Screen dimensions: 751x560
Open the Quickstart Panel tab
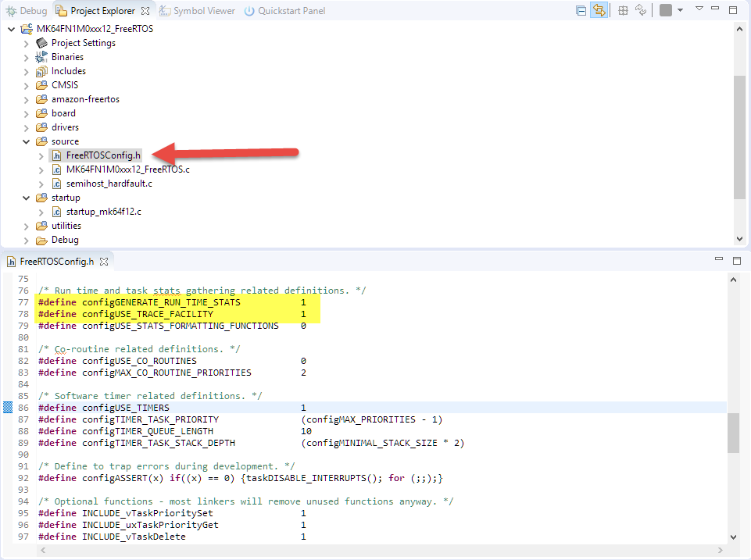284,11
